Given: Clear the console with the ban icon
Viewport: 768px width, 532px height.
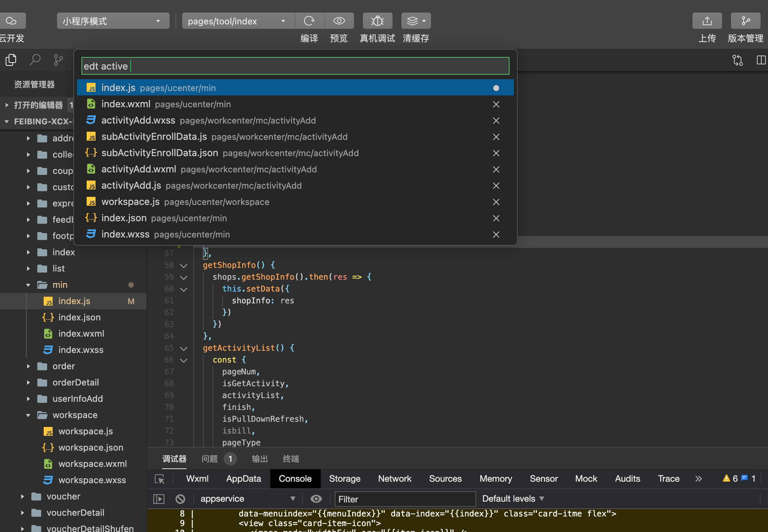Looking at the screenshot, I should click(x=180, y=499).
